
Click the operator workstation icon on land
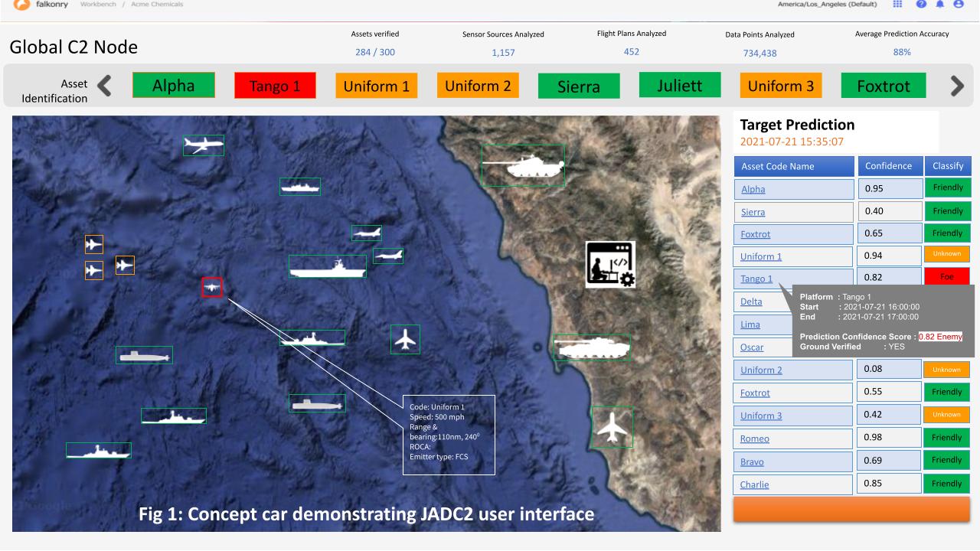coord(610,264)
